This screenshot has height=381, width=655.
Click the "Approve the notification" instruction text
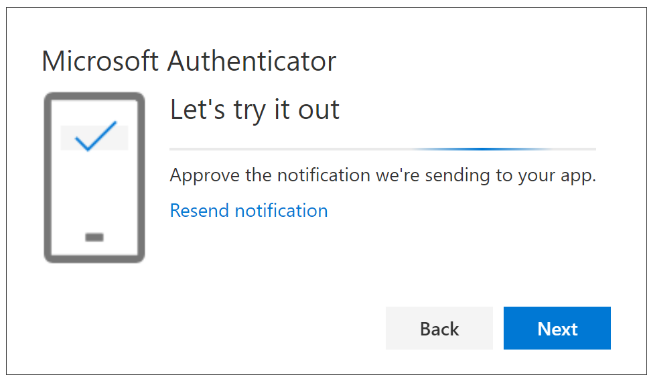[383, 175]
